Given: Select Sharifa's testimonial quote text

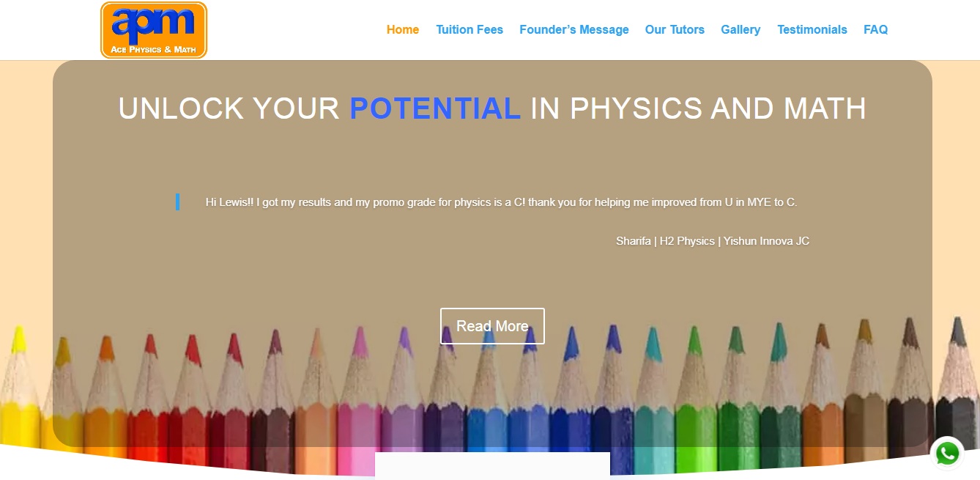Looking at the screenshot, I should pyautogui.click(x=501, y=202).
